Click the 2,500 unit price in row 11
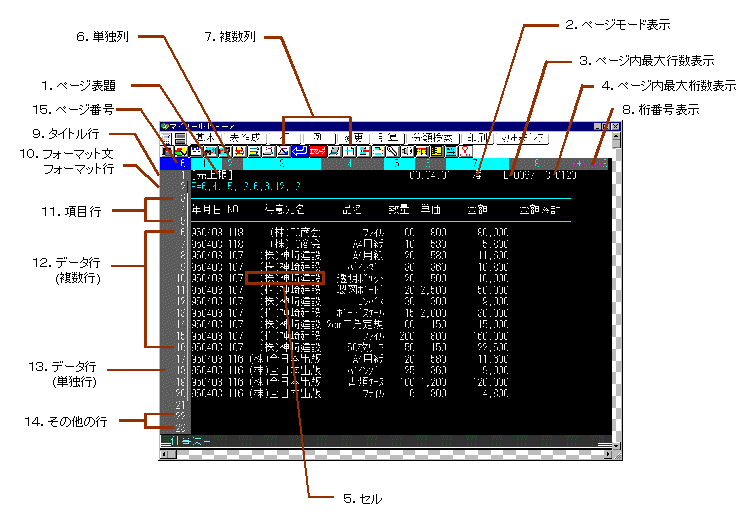This screenshot has height=520, width=752. 434,290
